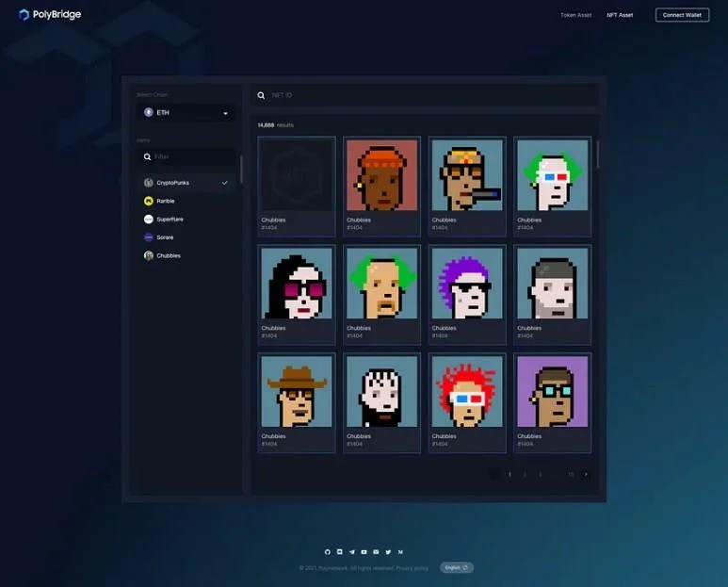The width and height of the screenshot is (728, 587).
Task: Open the Privacy policy link
Action: [413, 568]
